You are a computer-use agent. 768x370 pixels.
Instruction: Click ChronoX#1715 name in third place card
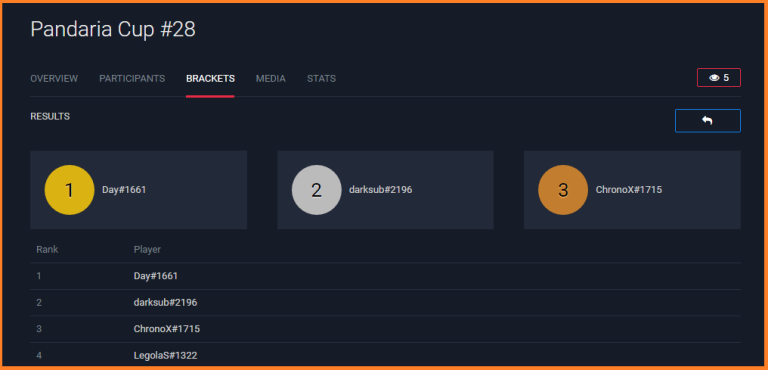[x=629, y=190]
